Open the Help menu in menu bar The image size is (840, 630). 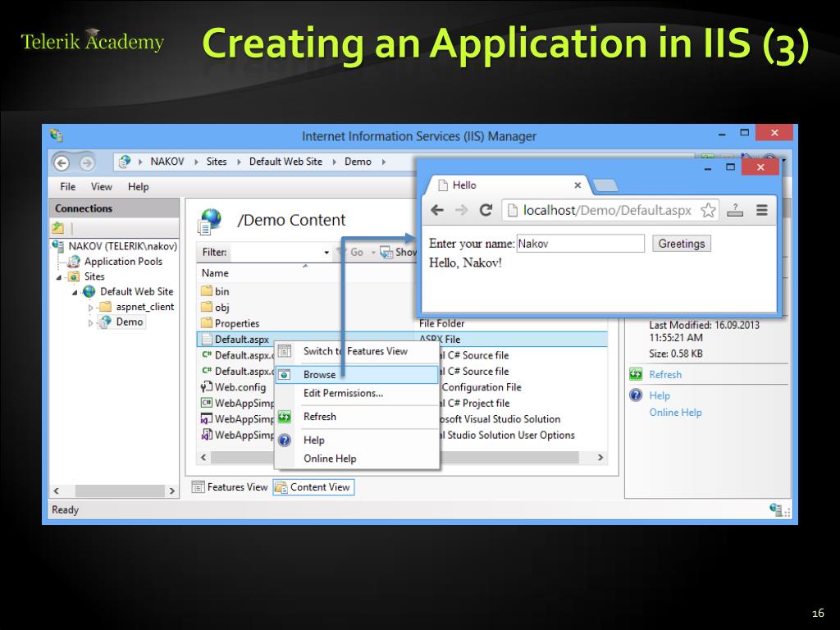pos(138,186)
